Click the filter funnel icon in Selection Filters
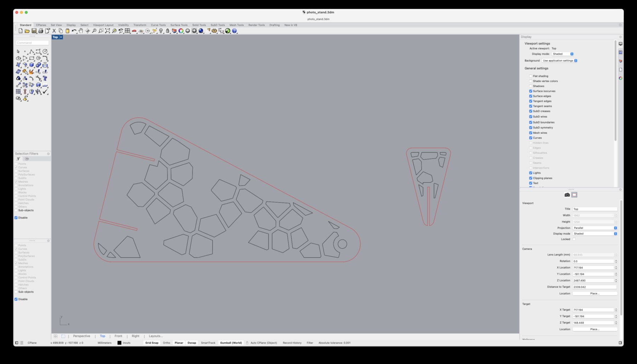637x364 pixels. tap(18, 159)
